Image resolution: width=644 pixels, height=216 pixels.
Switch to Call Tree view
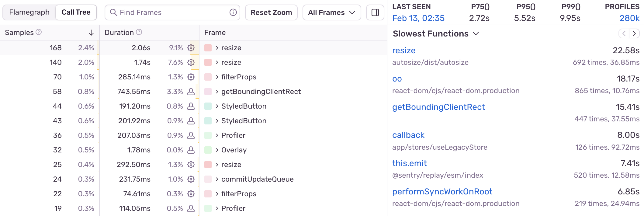tap(76, 12)
